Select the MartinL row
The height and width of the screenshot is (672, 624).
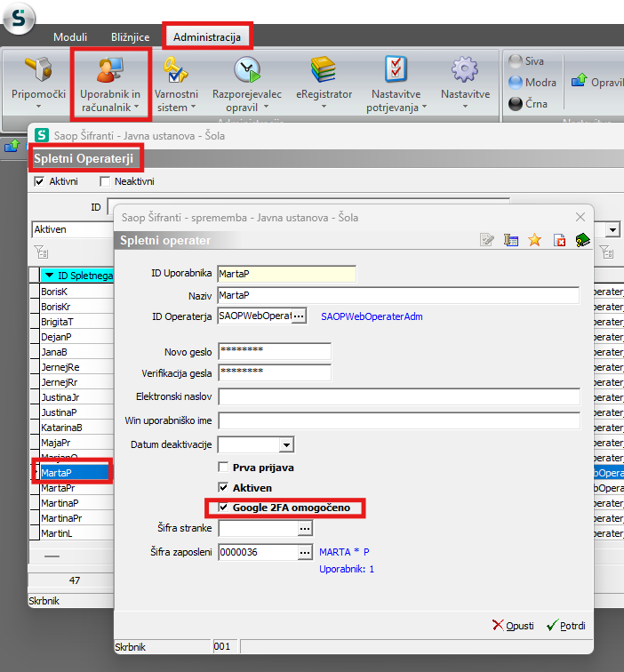click(x=76, y=533)
